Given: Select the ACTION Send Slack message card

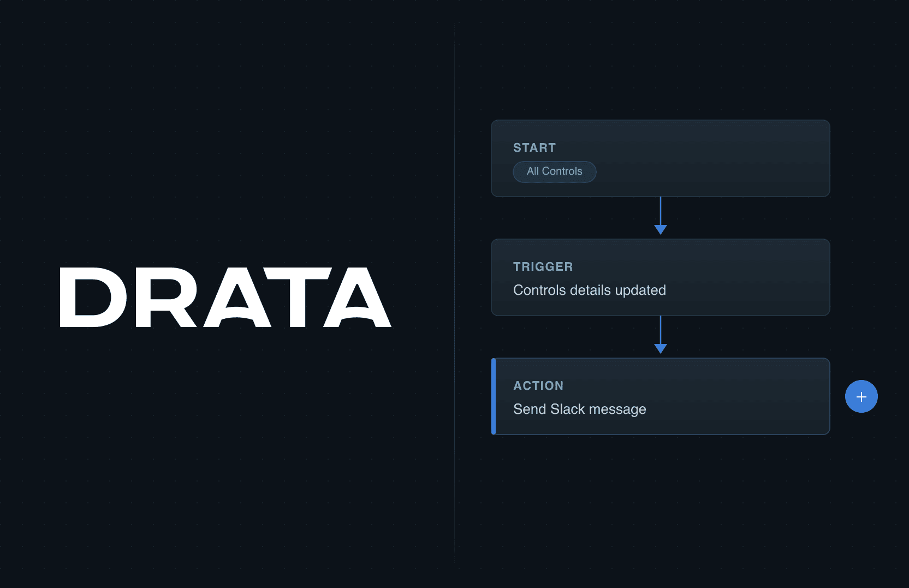Looking at the screenshot, I should pyautogui.click(x=661, y=396).
